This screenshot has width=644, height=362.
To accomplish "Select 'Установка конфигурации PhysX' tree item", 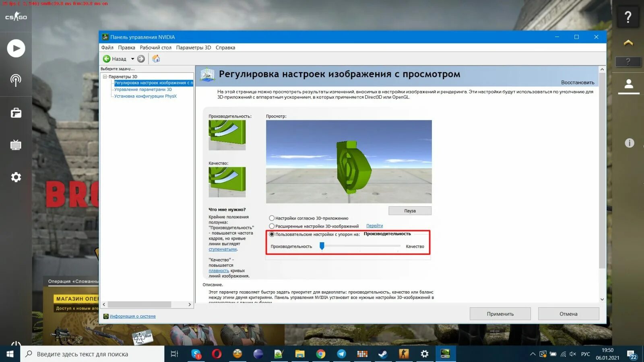I will [145, 96].
